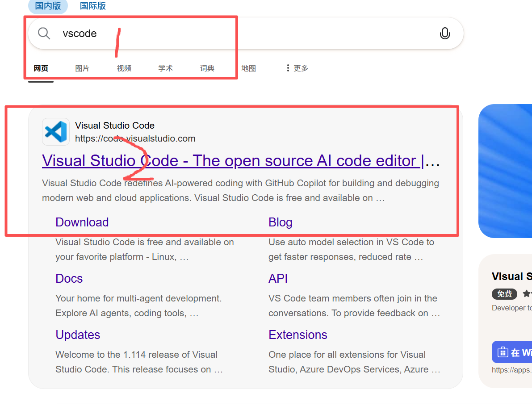Switch to 国内版 tab

click(48, 6)
